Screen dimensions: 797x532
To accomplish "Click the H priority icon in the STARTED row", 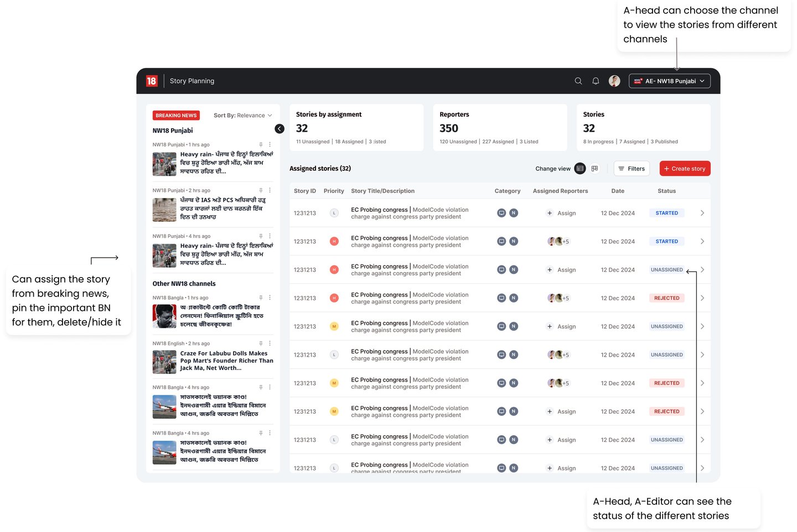I will point(334,241).
